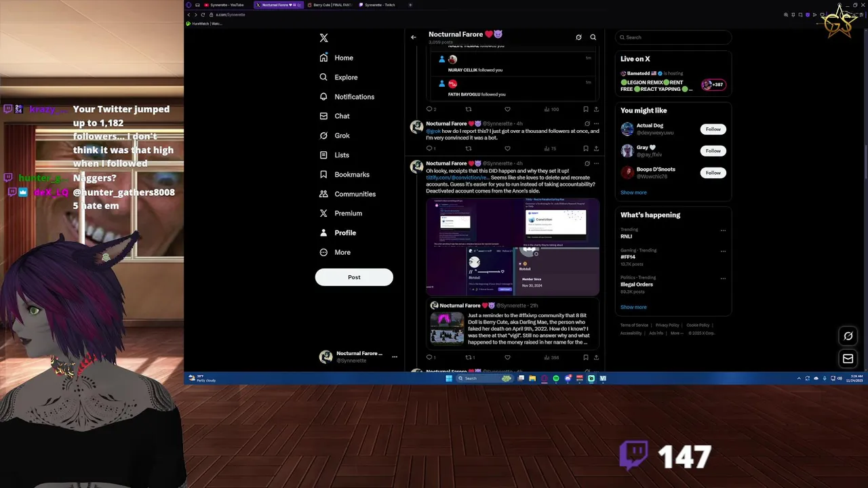Repost the @grok report post

468,148
